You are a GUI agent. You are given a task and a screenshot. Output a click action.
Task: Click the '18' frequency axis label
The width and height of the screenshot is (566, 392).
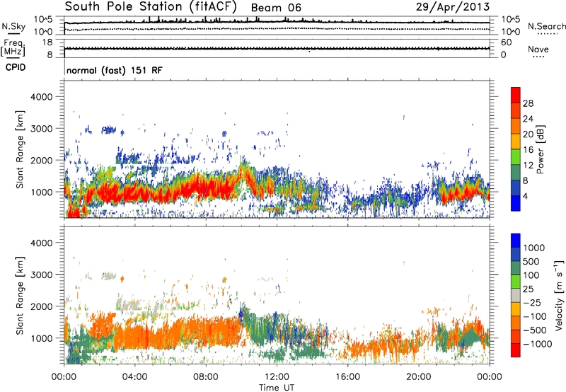47,42
